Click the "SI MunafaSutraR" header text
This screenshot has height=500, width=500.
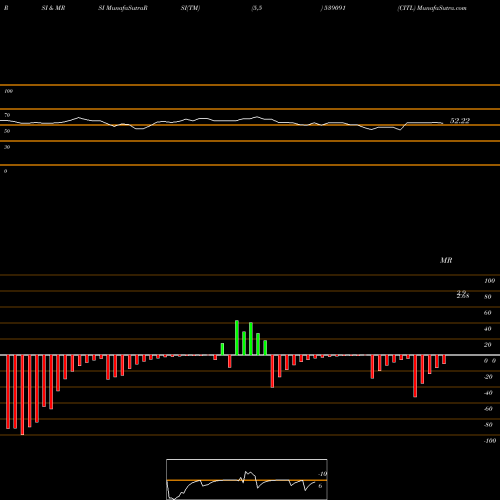coord(123,8)
